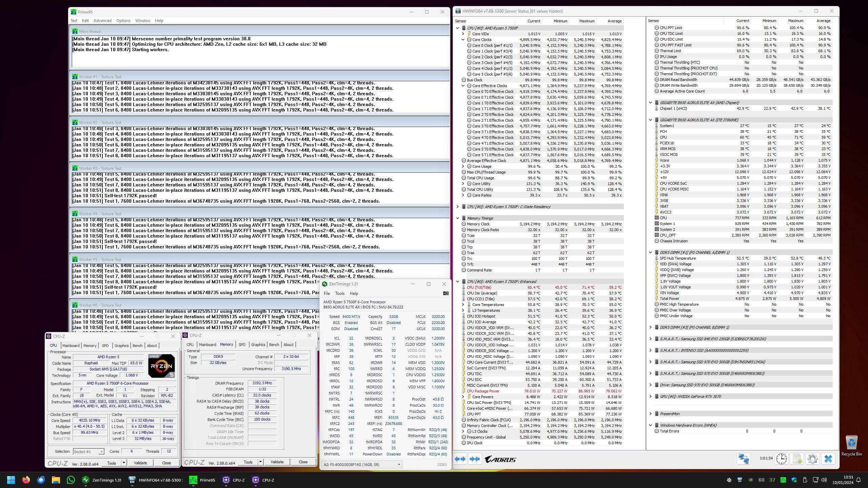Click HWiNFO expand columns arrows icon
This screenshot has width=868, height=488.
460,459
